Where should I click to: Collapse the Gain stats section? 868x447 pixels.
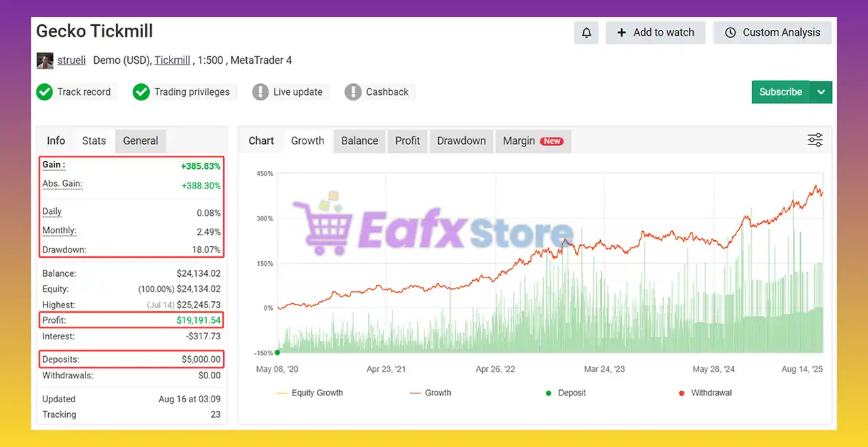(52, 165)
